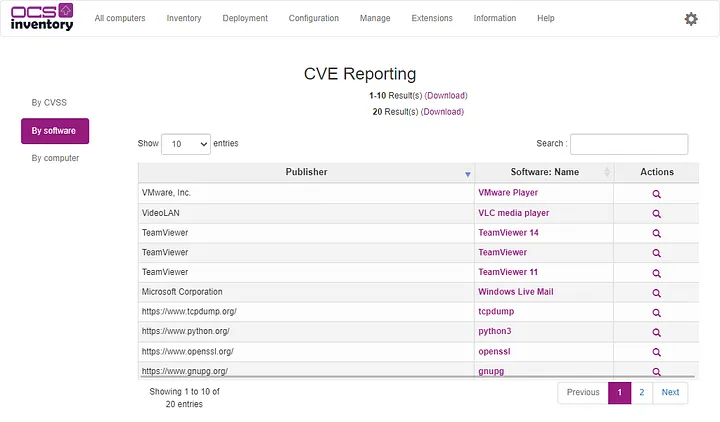Viewport: 720px width, 422px height.
Task: Download all 20 results
Action: pyautogui.click(x=442, y=112)
